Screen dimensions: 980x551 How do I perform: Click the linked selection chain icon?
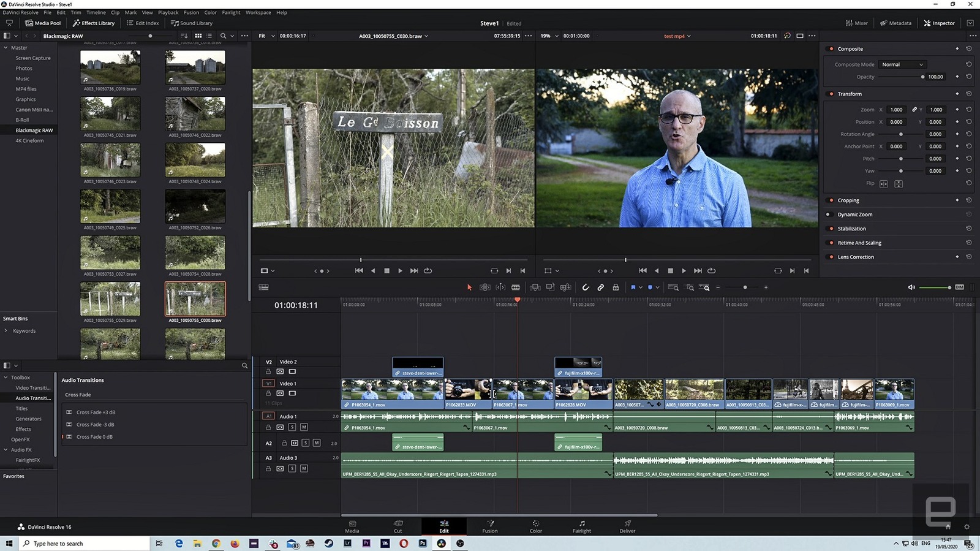[601, 287]
